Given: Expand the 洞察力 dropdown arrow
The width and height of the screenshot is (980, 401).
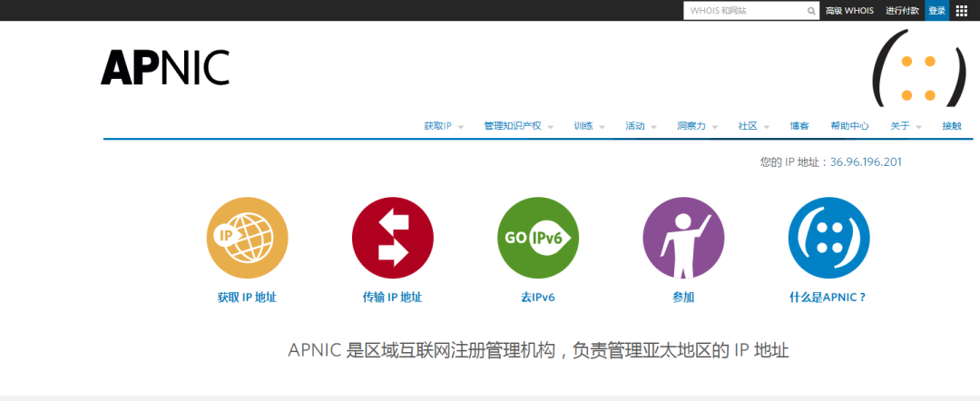Looking at the screenshot, I should [x=714, y=127].
